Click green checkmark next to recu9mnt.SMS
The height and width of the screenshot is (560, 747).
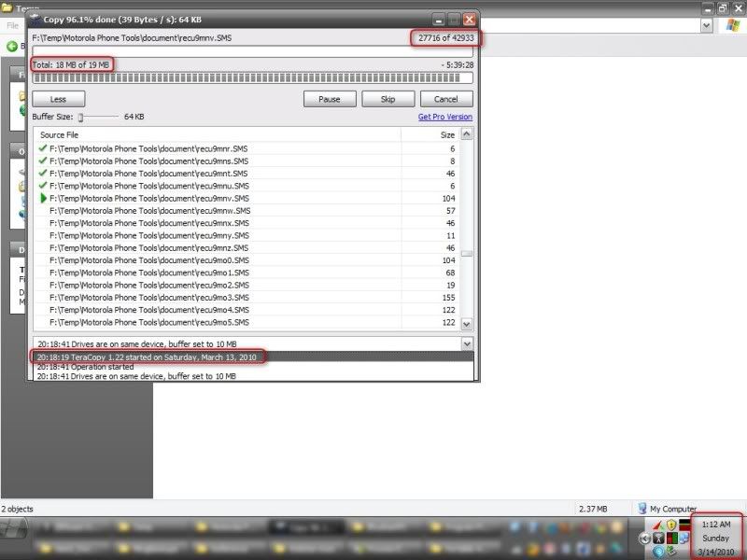[43, 173]
